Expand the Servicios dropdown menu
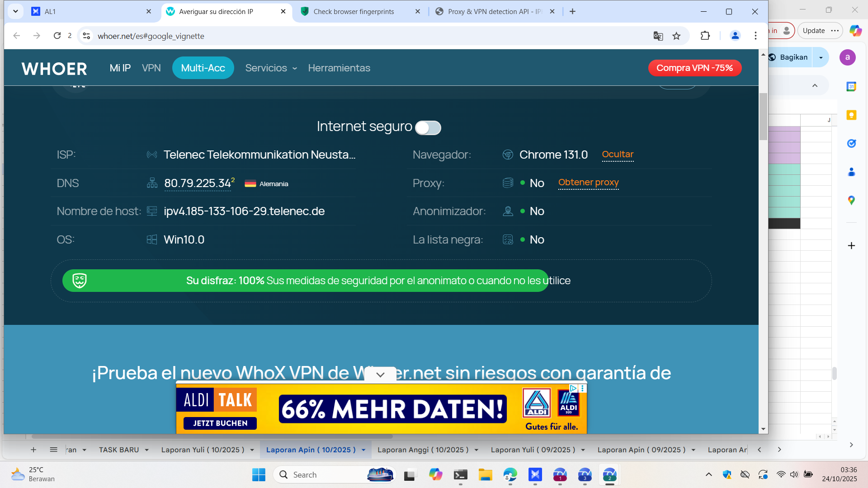The width and height of the screenshot is (868, 488). (271, 68)
